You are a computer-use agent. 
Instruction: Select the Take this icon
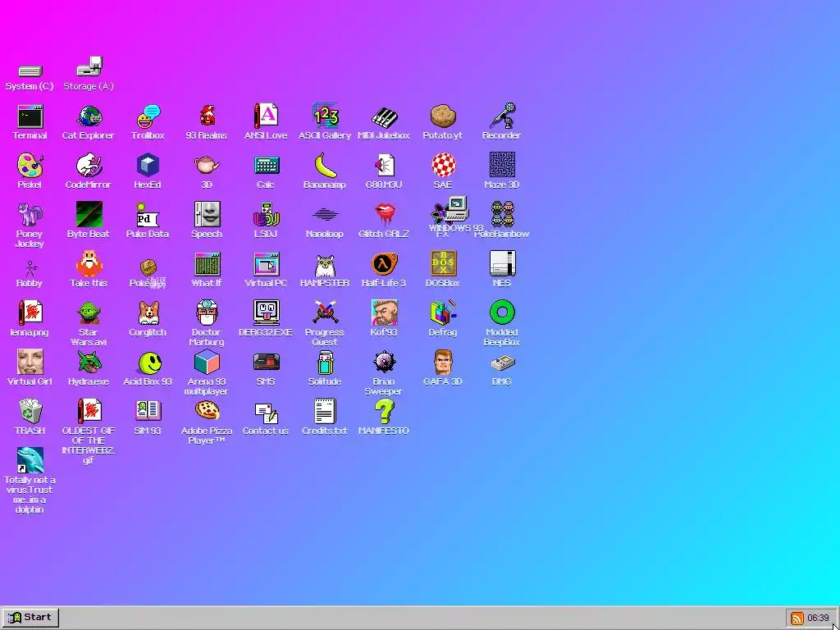(89, 264)
